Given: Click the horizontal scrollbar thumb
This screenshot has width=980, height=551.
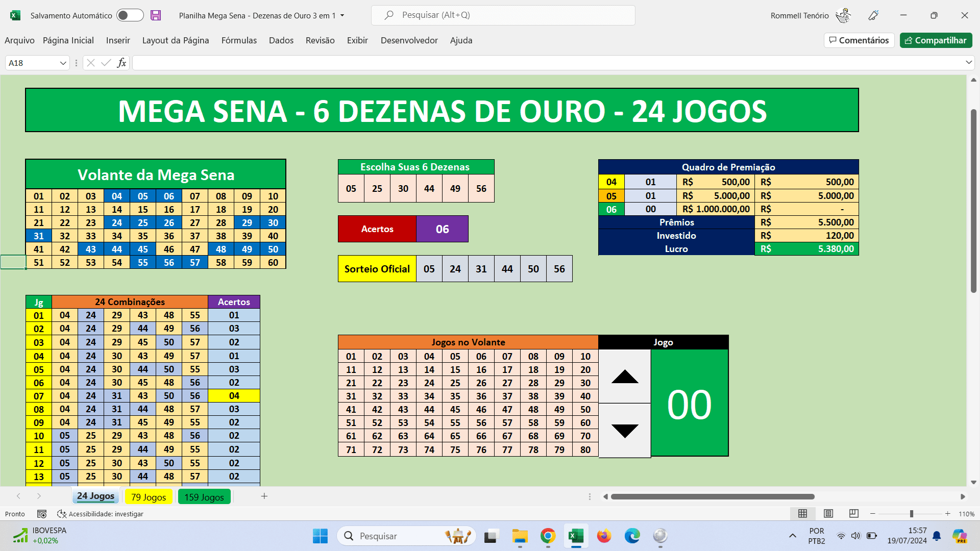Looking at the screenshot, I should click(x=713, y=496).
